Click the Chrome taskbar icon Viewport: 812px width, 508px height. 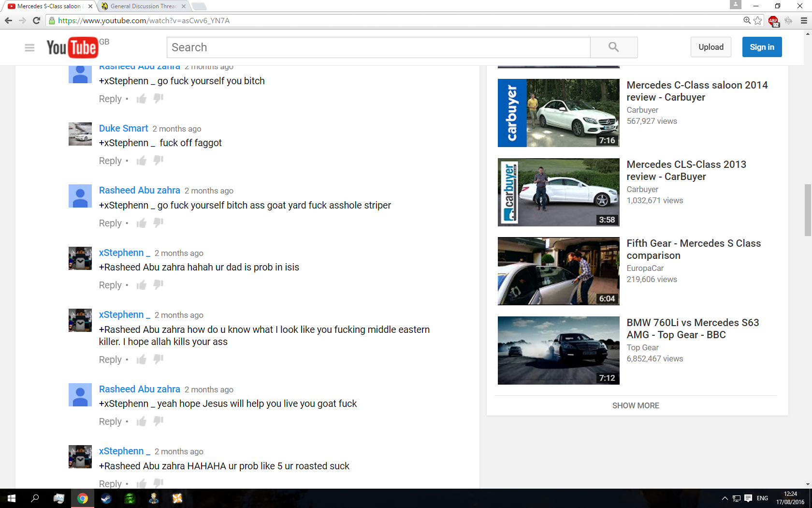pyautogui.click(x=83, y=498)
